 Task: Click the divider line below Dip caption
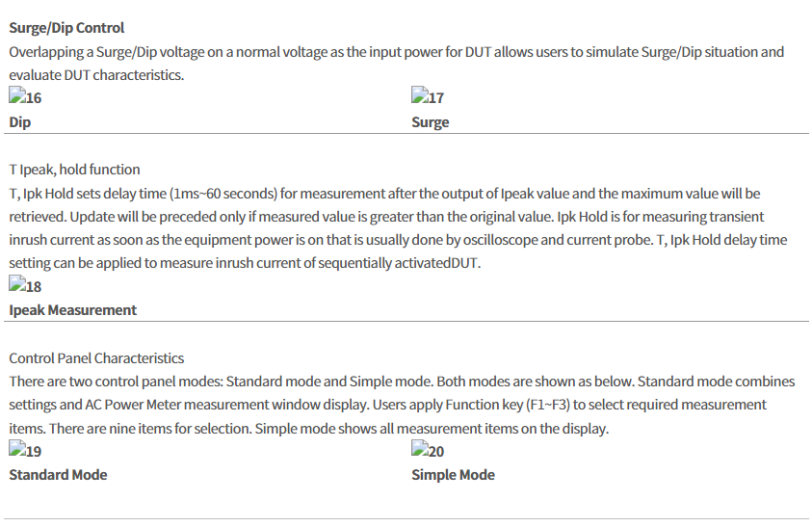(406, 134)
